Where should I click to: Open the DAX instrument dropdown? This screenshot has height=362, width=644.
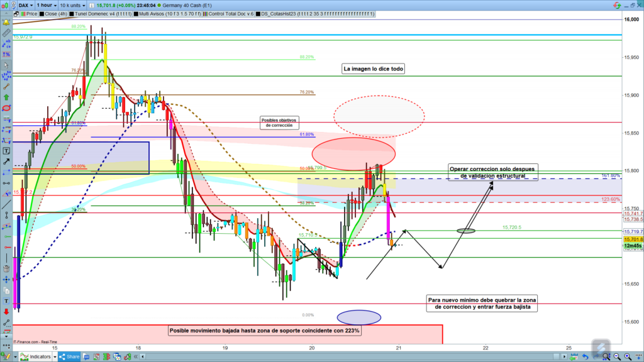click(25, 4)
